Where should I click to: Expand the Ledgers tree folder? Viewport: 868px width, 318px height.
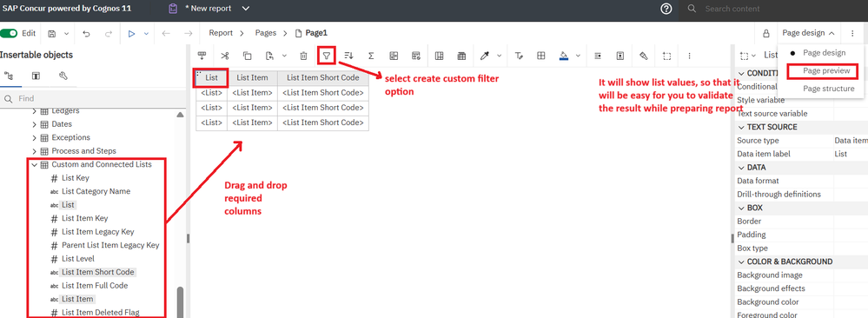(x=35, y=111)
